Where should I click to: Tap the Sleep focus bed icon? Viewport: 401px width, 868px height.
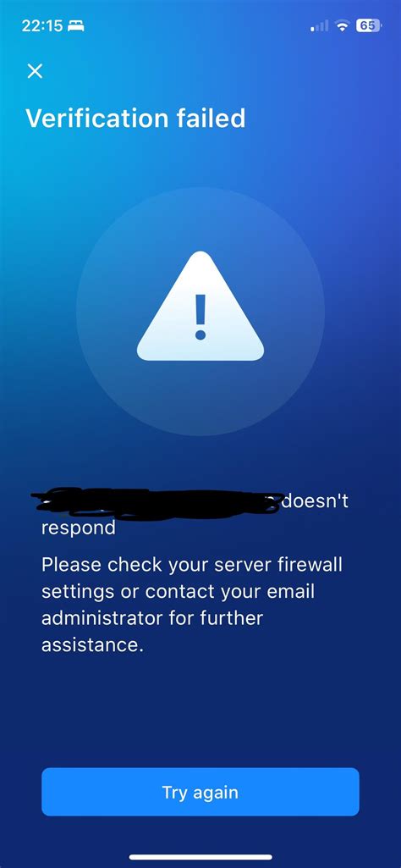pos(76,25)
